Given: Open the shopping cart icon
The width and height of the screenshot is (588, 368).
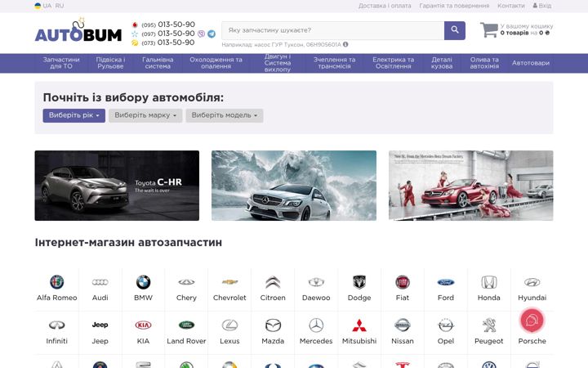Looking at the screenshot, I should click(x=489, y=29).
